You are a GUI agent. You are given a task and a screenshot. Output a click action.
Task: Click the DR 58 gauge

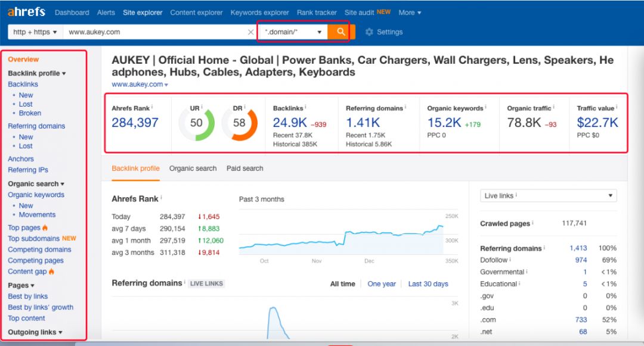pyautogui.click(x=240, y=123)
